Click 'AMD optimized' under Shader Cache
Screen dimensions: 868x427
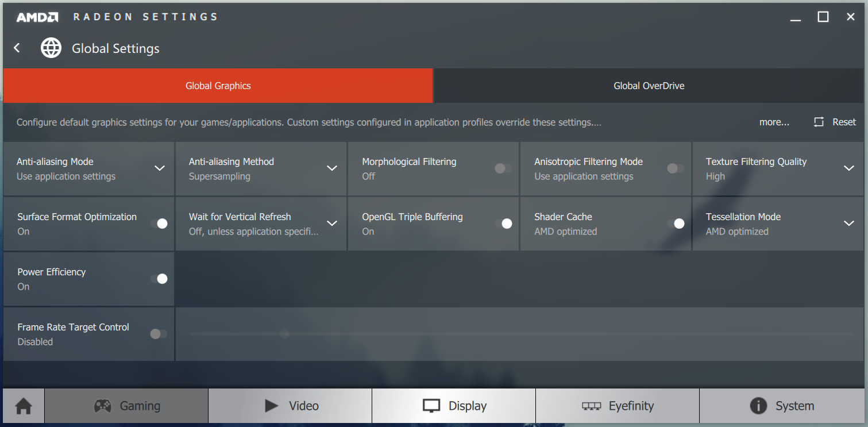tap(566, 232)
